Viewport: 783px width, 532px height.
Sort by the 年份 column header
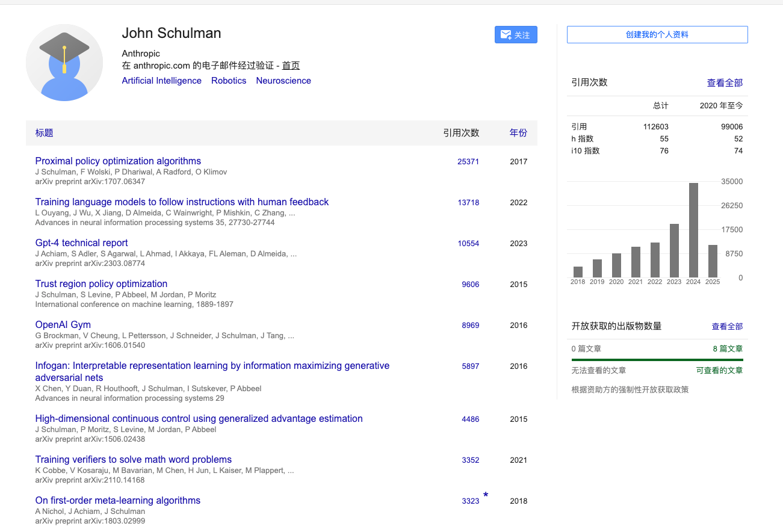(x=518, y=133)
